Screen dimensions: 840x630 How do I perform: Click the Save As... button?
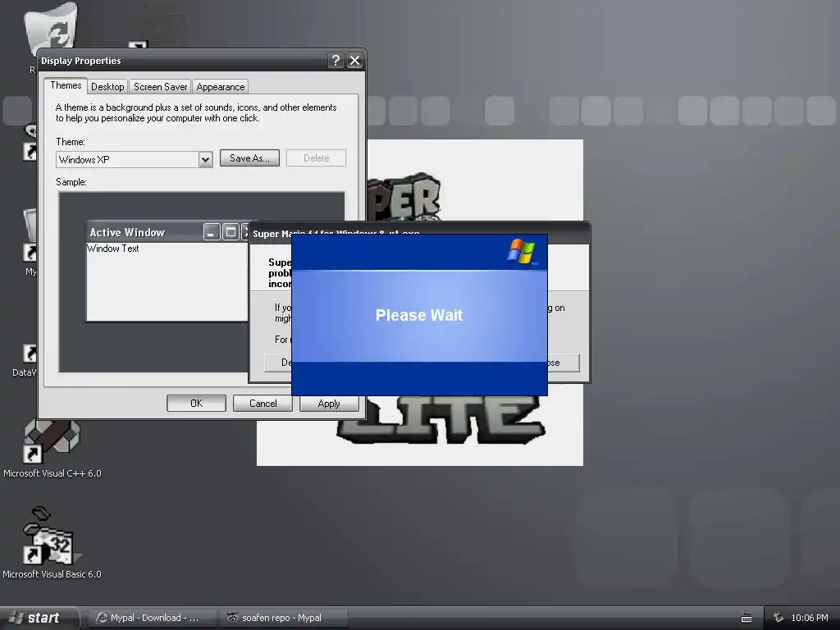click(x=249, y=158)
